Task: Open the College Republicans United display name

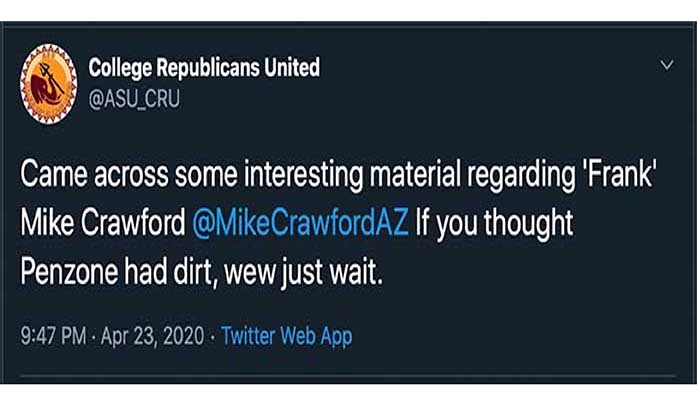Action: pos(204,68)
